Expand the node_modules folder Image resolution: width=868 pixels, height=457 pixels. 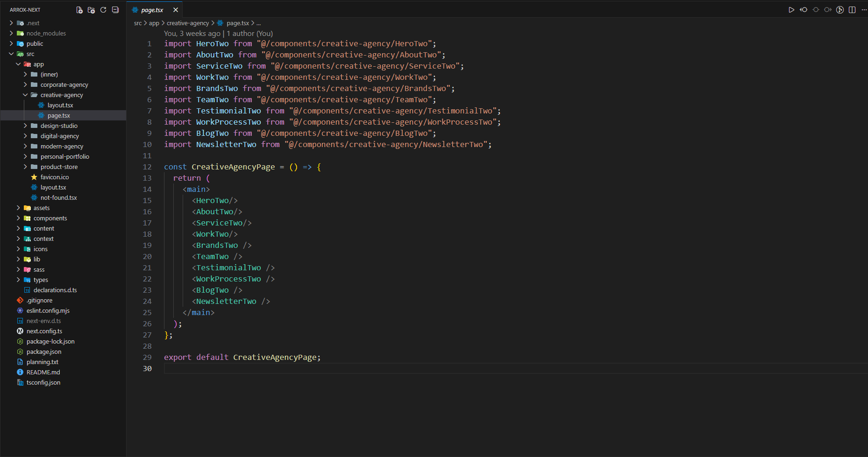point(11,34)
